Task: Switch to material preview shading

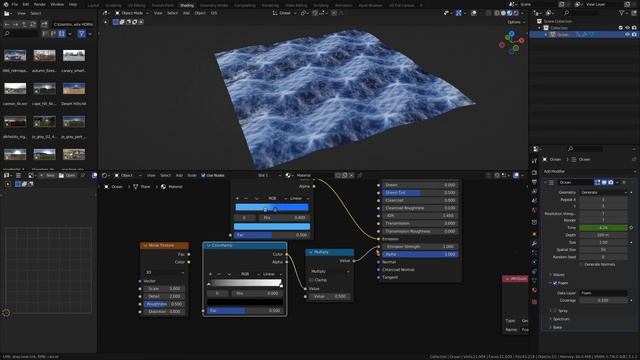Action: [510, 13]
